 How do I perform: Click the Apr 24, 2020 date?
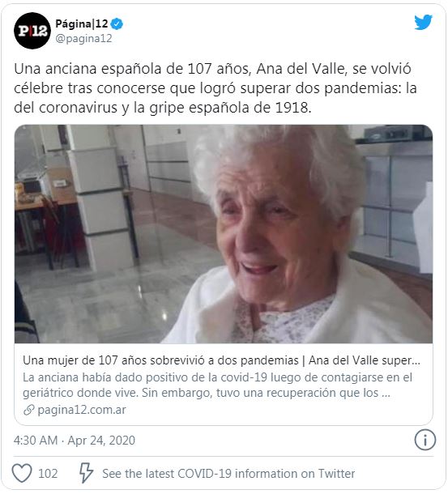(x=101, y=441)
